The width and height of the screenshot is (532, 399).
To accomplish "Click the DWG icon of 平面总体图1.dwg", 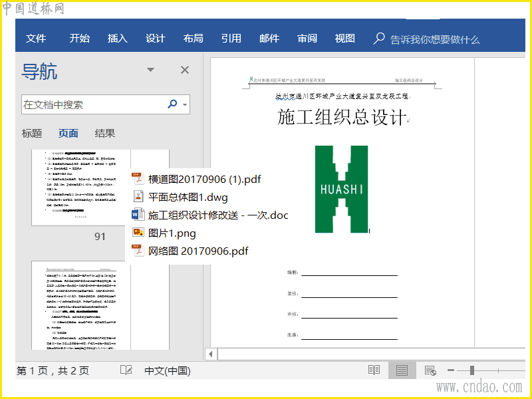I will click(x=138, y=197).
